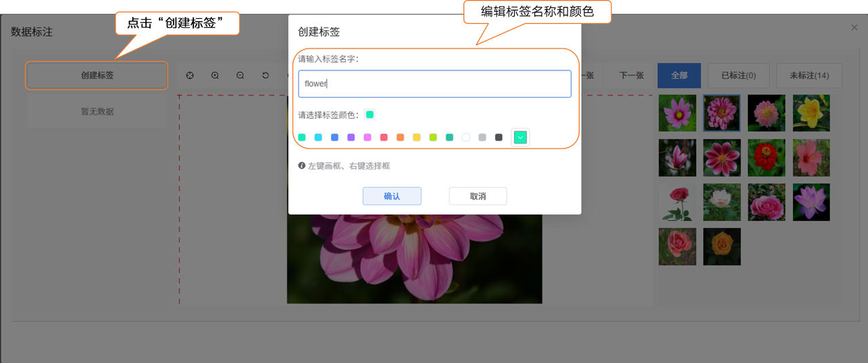Select the dark gray color swatch
The image size is (868, 363).
pos(498,137)
